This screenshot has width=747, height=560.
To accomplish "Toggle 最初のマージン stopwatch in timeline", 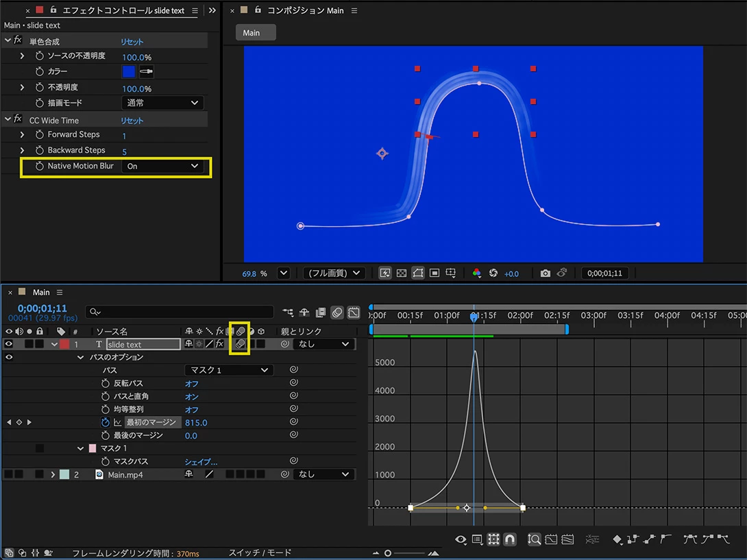I will click(x=106, y=422).
